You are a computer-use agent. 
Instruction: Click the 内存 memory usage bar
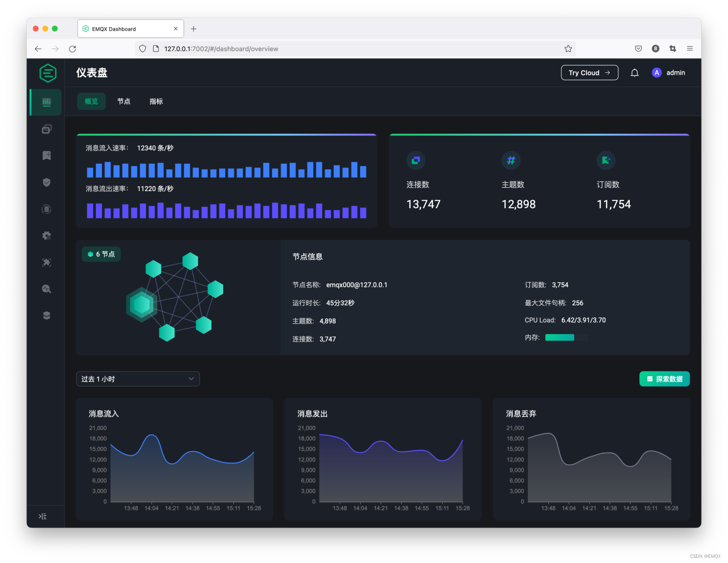[567, 337]
